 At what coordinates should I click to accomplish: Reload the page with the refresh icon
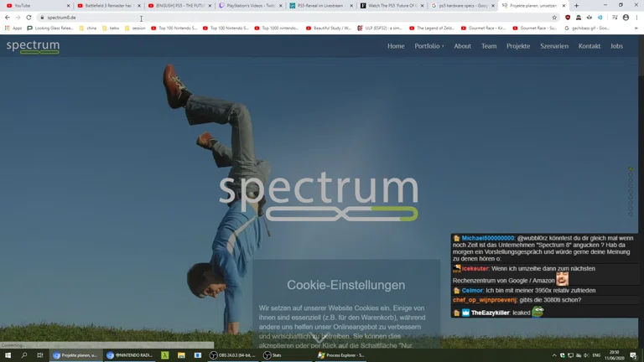(29, 18)
